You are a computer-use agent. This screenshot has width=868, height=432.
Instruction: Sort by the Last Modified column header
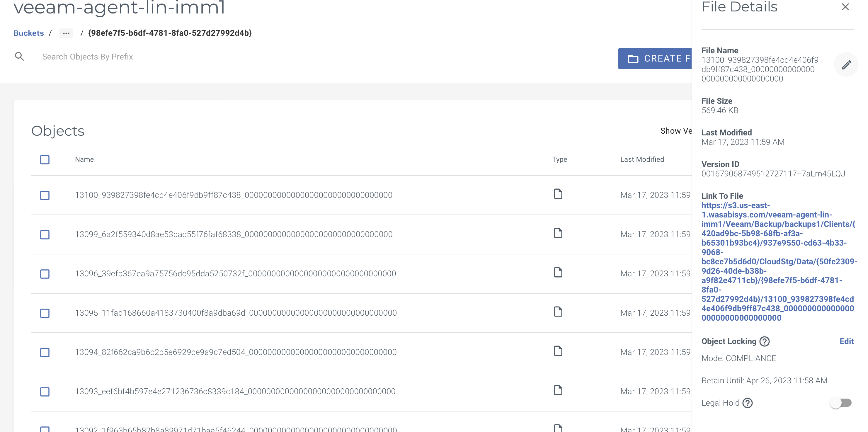point(642,159)
